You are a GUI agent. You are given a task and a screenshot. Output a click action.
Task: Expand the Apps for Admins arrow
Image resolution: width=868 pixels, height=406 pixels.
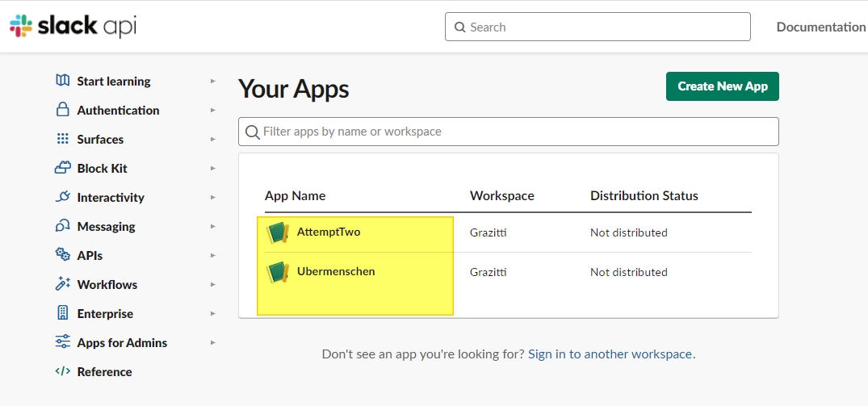pos(212,342)
